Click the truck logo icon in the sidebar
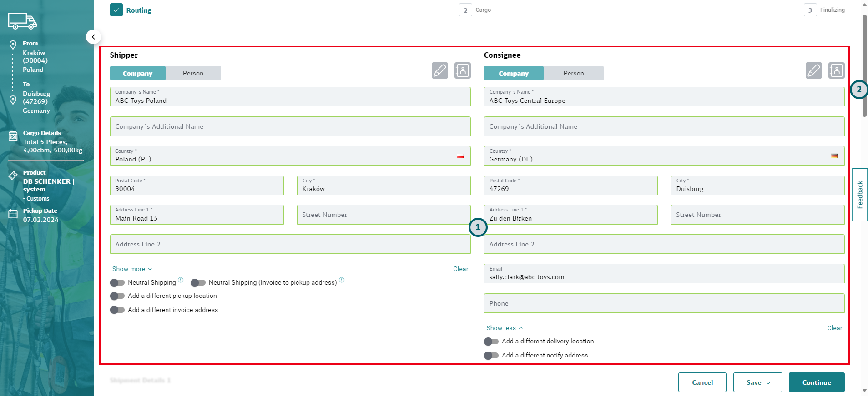868x397 pixels. (22, 21)
